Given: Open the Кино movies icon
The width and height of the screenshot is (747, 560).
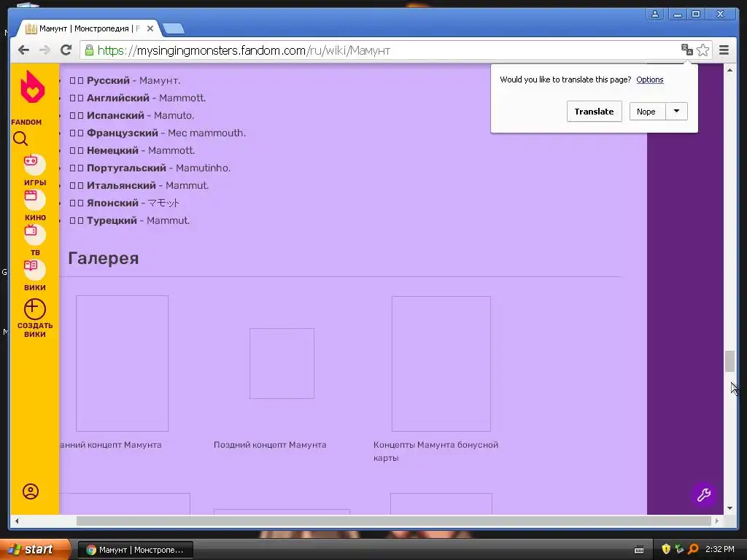Looking at the screenshot, I should [x=34, y=199].
